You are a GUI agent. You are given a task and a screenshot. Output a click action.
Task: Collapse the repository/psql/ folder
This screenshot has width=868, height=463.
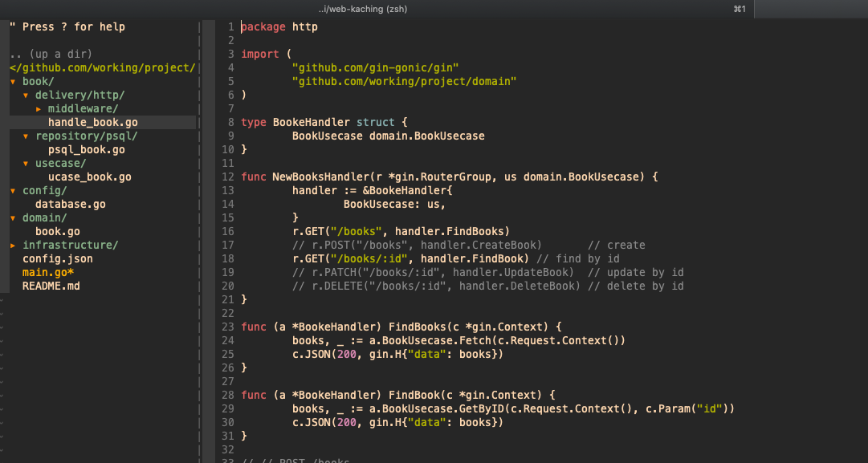click(x=63, y=136)
